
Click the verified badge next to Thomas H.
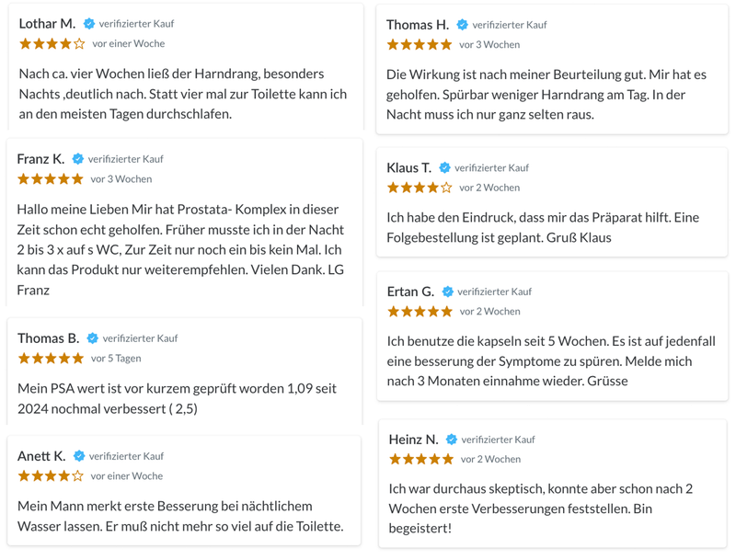click(463, 25)
